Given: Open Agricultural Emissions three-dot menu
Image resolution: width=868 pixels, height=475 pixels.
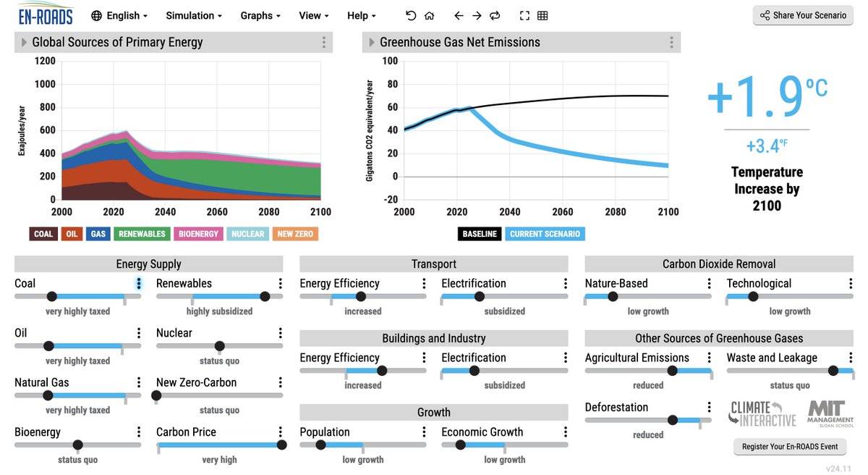Looking at the screenshot, I should pyautogui.click(x=709, y=358).
